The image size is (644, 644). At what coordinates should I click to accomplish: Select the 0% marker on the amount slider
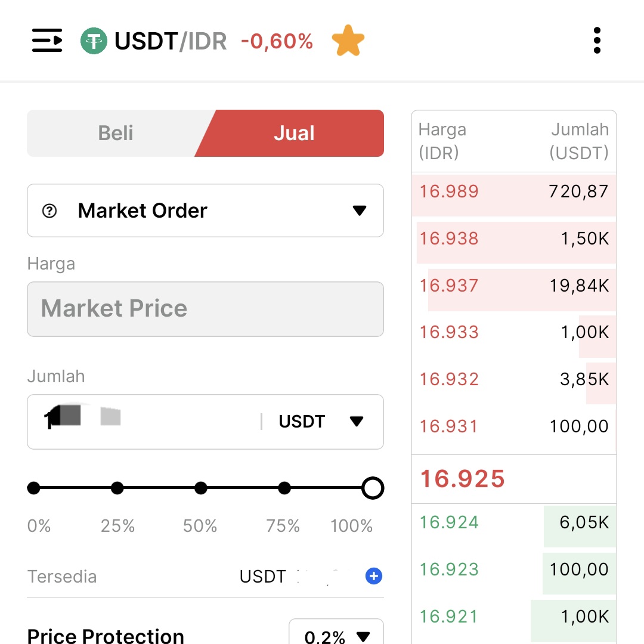click(x=34, y=488)
